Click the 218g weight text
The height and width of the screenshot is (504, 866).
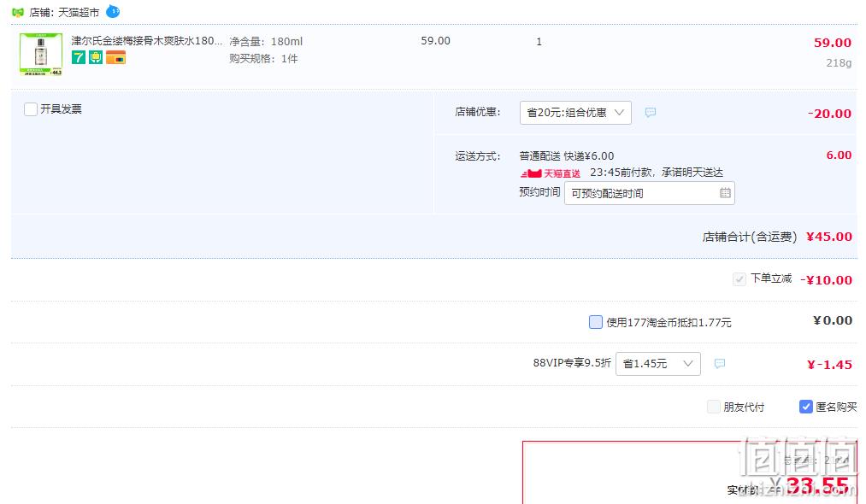(x=839, y=63)
